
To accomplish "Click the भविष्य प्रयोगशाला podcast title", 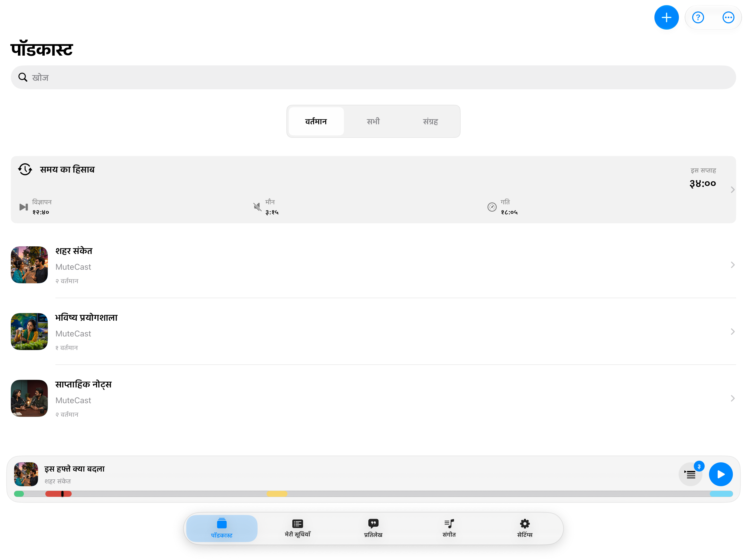I will click(86, 318).
